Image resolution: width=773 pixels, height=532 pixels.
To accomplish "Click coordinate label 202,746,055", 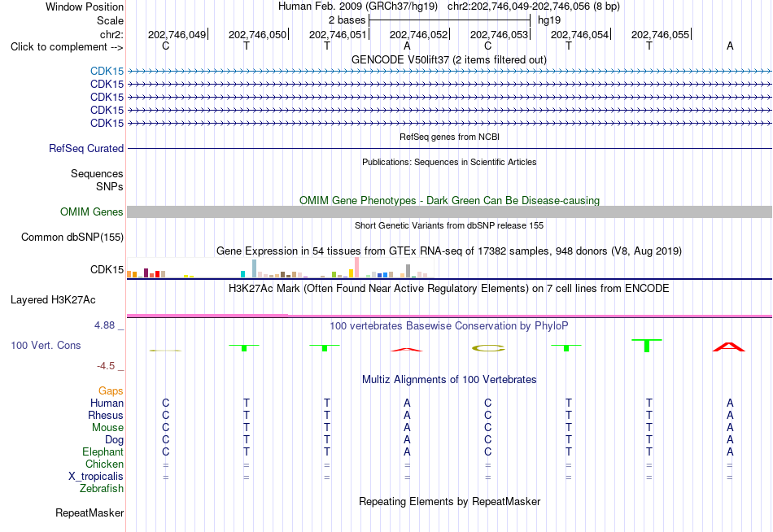I will [660, 34].
